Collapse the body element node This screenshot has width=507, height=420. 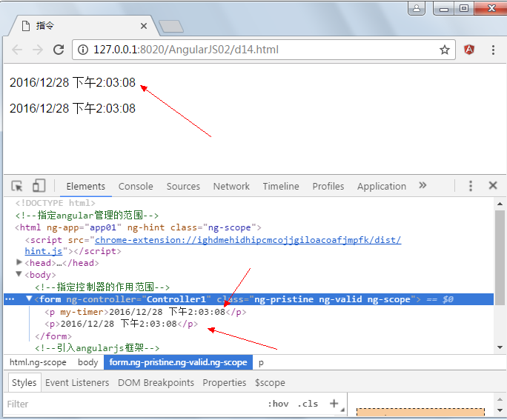tap(20, 275)
